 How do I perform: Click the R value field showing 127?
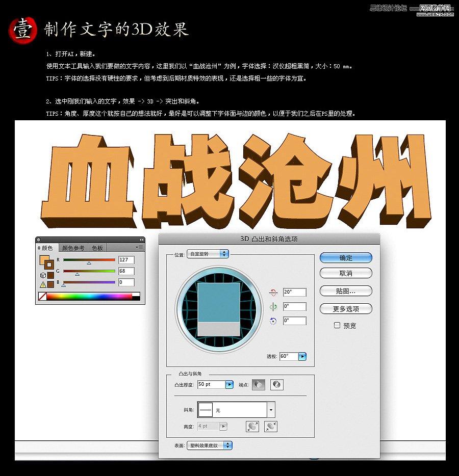click(x=126, y=260)
